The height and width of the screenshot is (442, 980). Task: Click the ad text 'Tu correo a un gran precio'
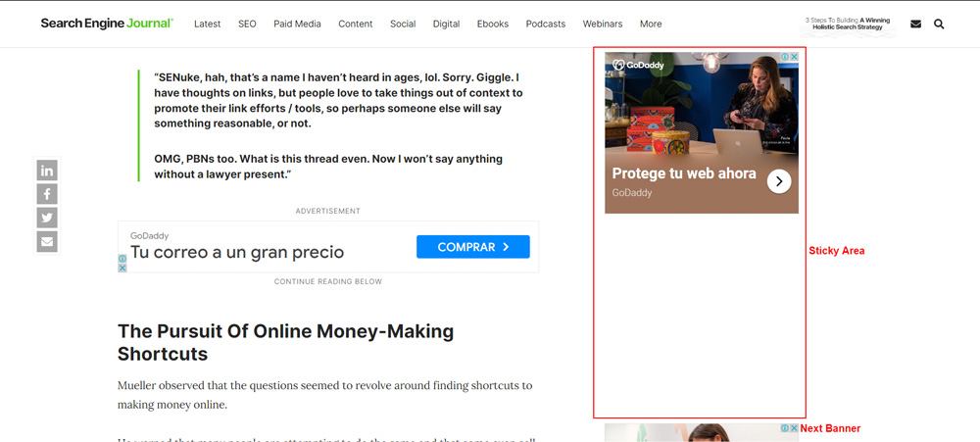pyautogui.click(x=237, y=253)
